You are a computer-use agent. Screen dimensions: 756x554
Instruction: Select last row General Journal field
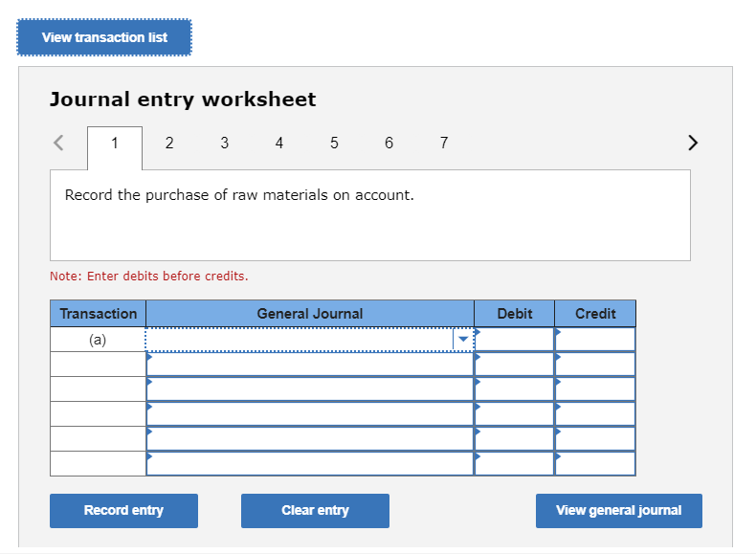click(x=310, y=463)
